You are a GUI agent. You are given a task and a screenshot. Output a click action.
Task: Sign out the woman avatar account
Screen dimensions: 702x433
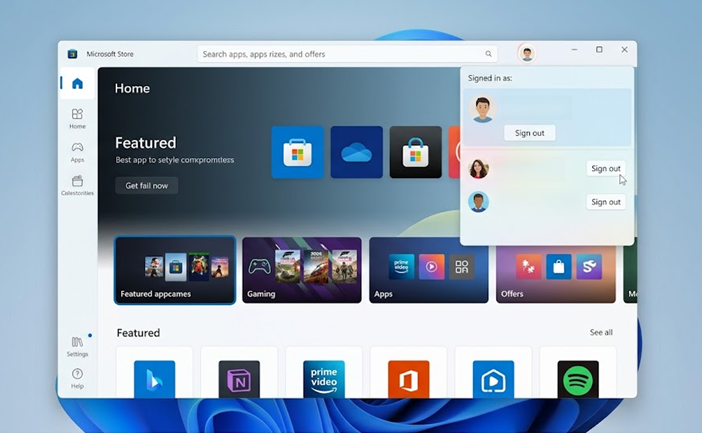(x=606, y=168)
